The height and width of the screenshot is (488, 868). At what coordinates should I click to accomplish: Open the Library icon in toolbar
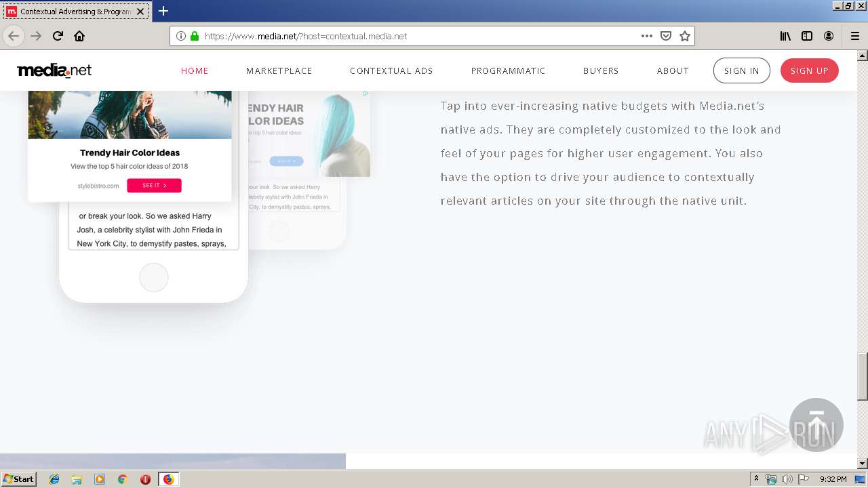[785, 36]
